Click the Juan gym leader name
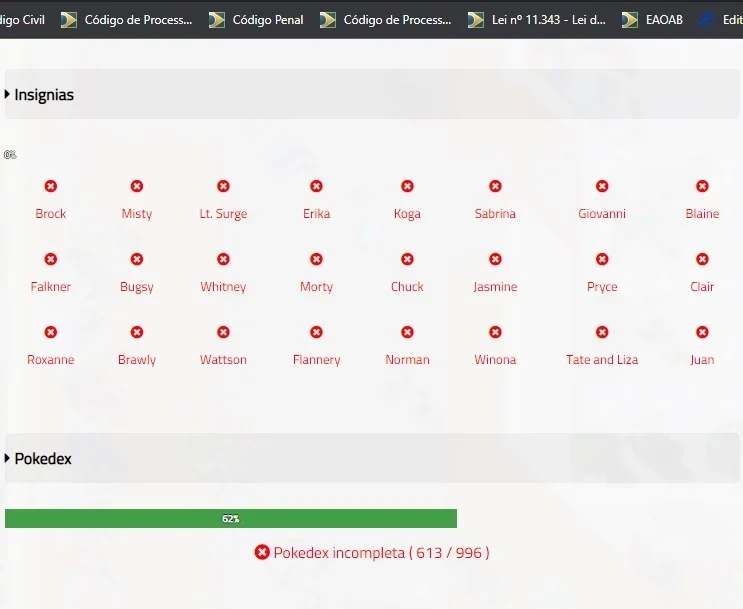 702,360
